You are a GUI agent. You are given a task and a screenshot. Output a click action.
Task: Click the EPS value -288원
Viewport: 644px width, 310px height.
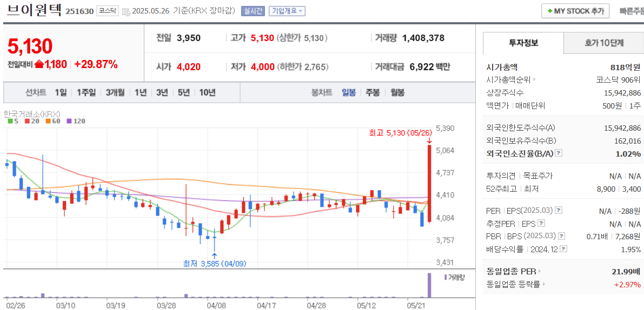[x=629, y=211]
